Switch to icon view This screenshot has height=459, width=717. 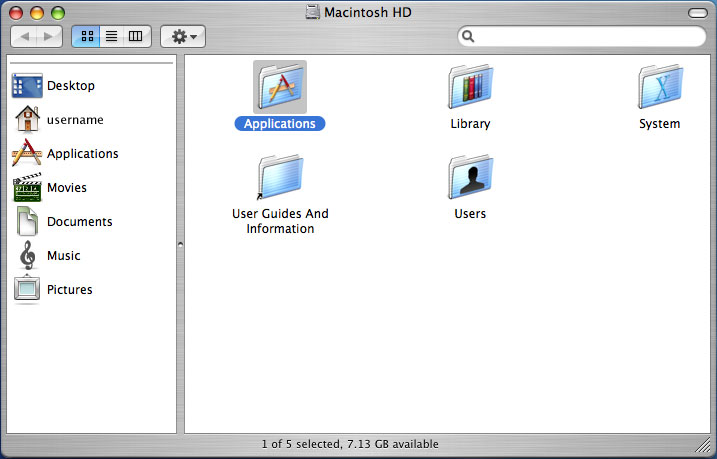[87, 36]
